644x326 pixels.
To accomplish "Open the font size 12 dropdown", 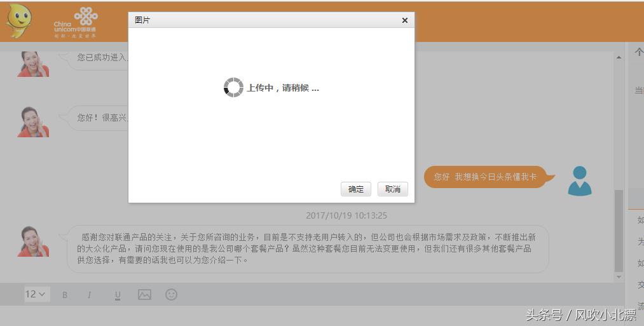I will [36, 294].
